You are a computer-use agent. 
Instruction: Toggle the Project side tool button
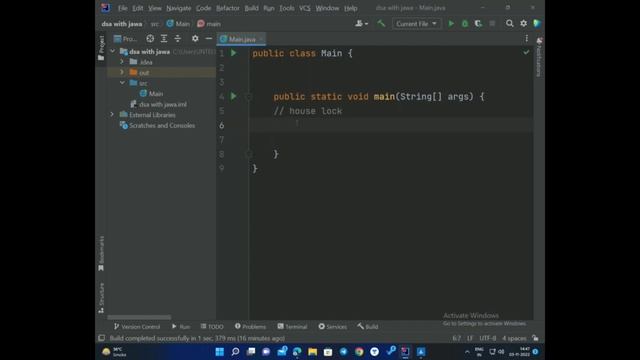coord(101,48)
